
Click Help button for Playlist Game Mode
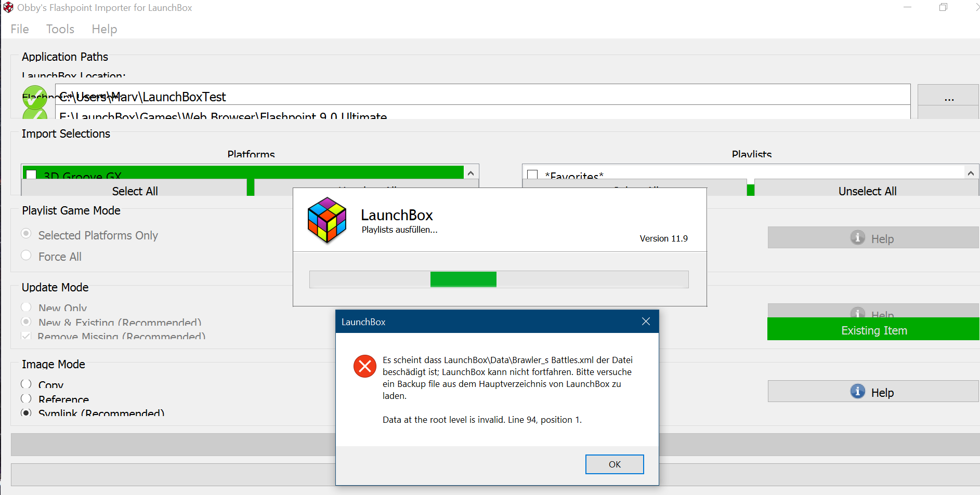click(x=873, y=237)
